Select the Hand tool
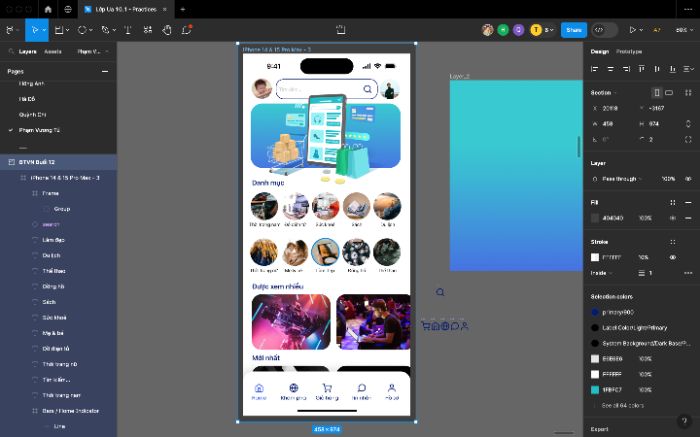The height and width of the screenshot is (437, 700). click(x=167, y=30)
